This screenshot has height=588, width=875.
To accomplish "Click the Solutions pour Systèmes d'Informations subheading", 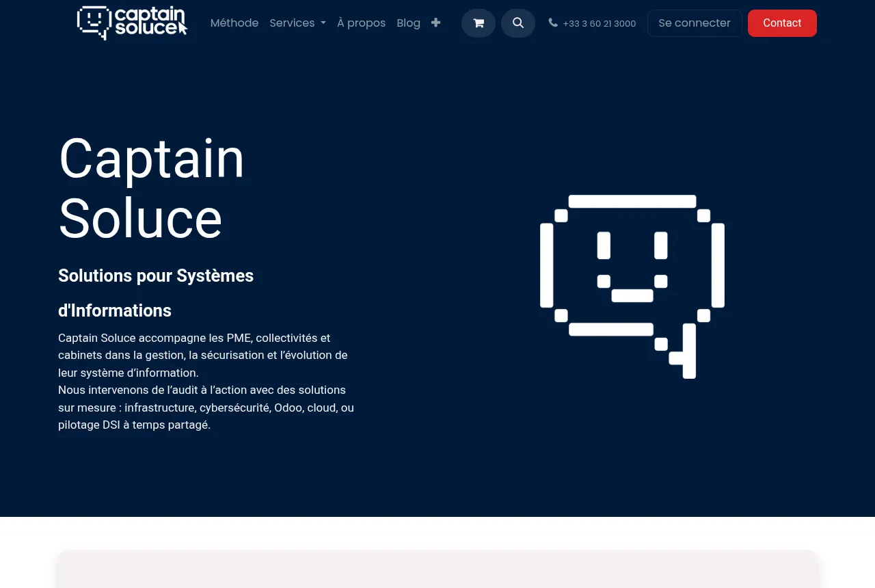I will [156, 293].
